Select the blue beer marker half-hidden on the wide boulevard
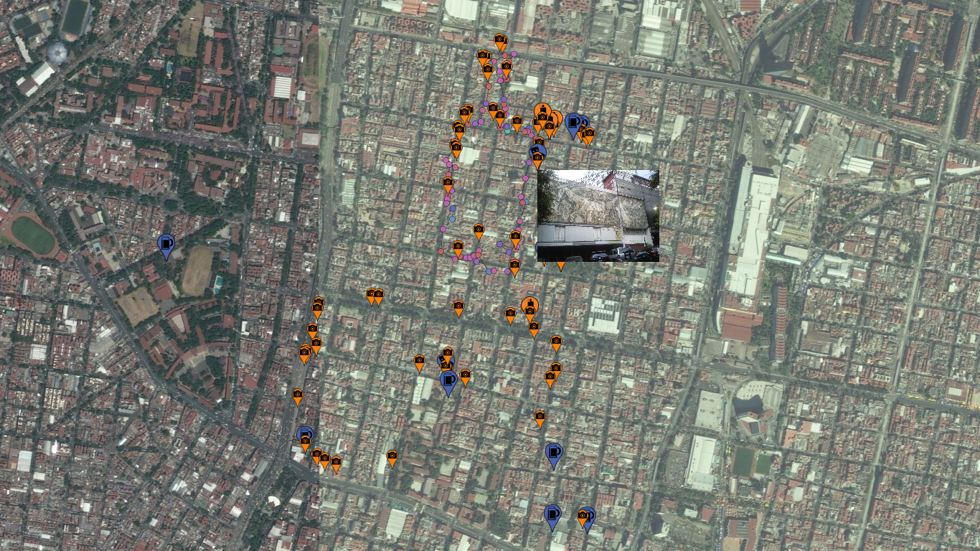Image resolution: width=980 pixels, height=551 pixels. (x=305, y=433)
